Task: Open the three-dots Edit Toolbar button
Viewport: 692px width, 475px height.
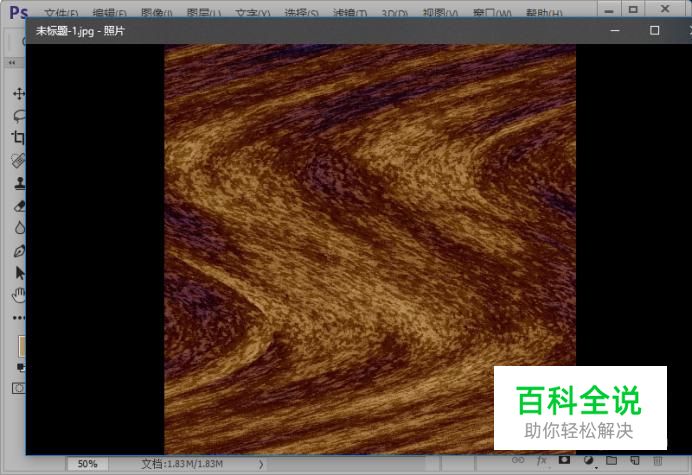Action: pos(19,317)
